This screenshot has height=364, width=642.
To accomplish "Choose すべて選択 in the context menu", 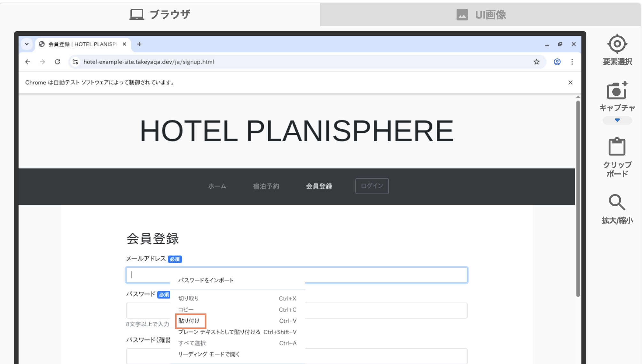I will [x=238, y=343].
